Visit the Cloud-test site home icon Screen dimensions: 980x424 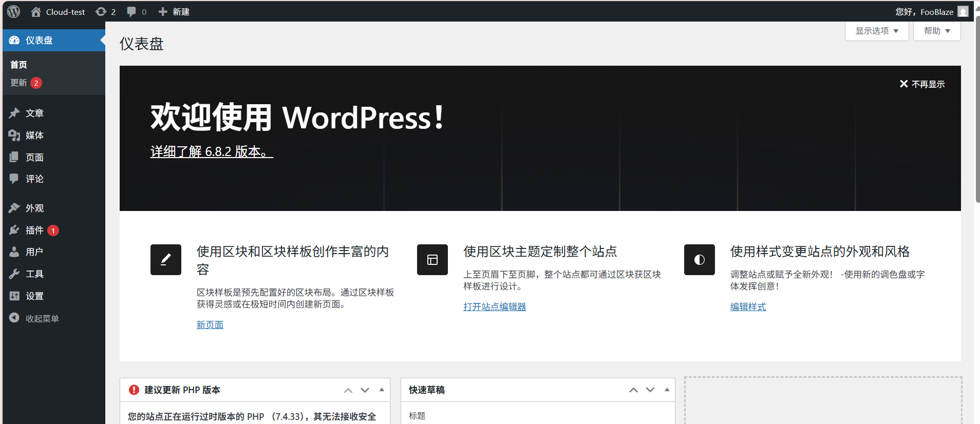36,12
